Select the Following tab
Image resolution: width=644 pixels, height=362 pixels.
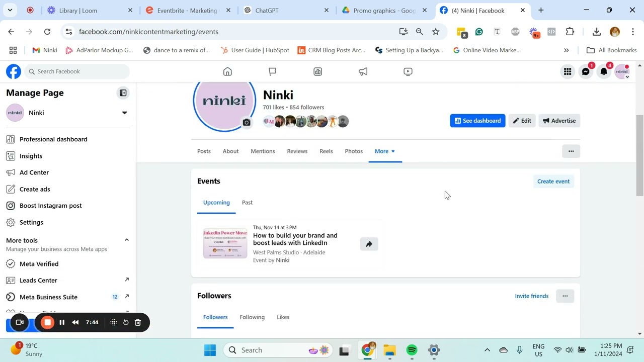pos(252,317)
